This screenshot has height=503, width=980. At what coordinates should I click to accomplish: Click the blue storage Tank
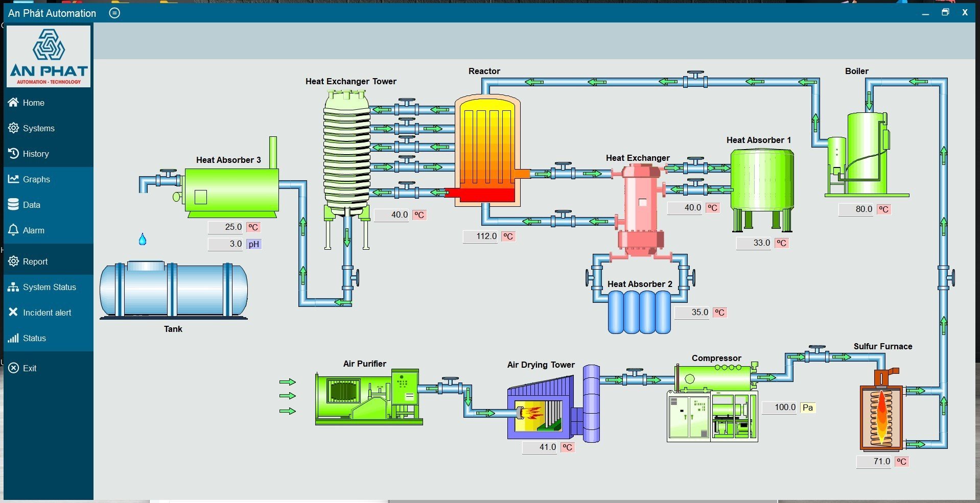(x=174, y=290)
